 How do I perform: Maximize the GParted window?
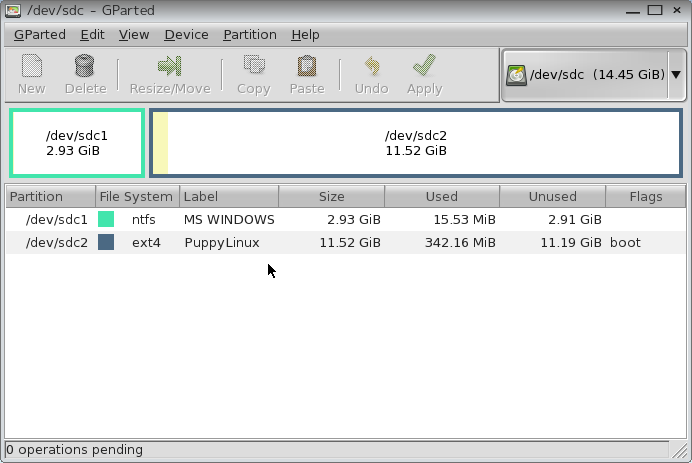pos(655,10)
